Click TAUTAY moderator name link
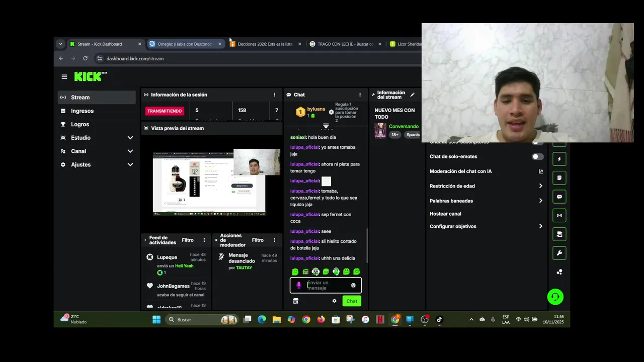 [244, 267]
